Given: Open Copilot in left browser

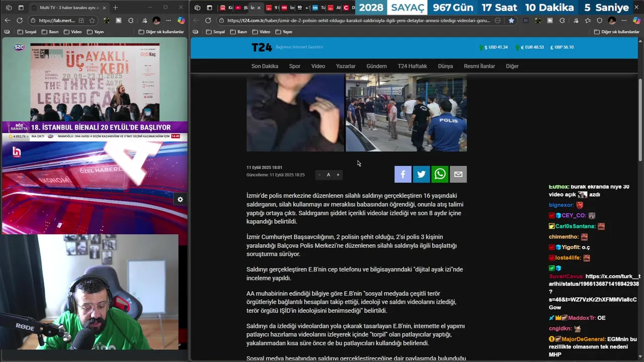Looking at the screenshot, I should 181,20.
